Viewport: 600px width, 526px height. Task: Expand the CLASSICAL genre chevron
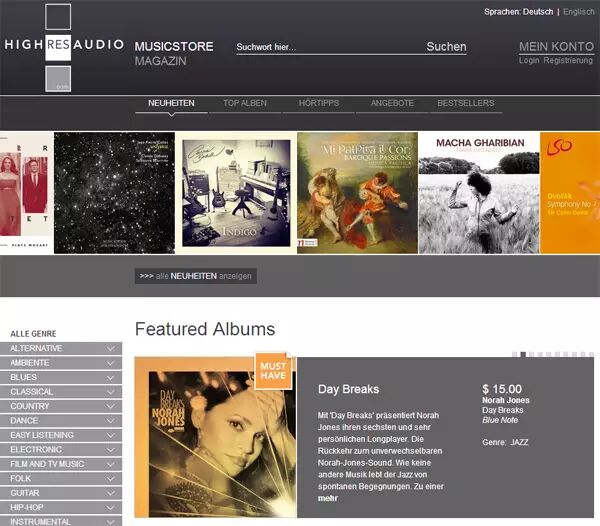point(111,392)
